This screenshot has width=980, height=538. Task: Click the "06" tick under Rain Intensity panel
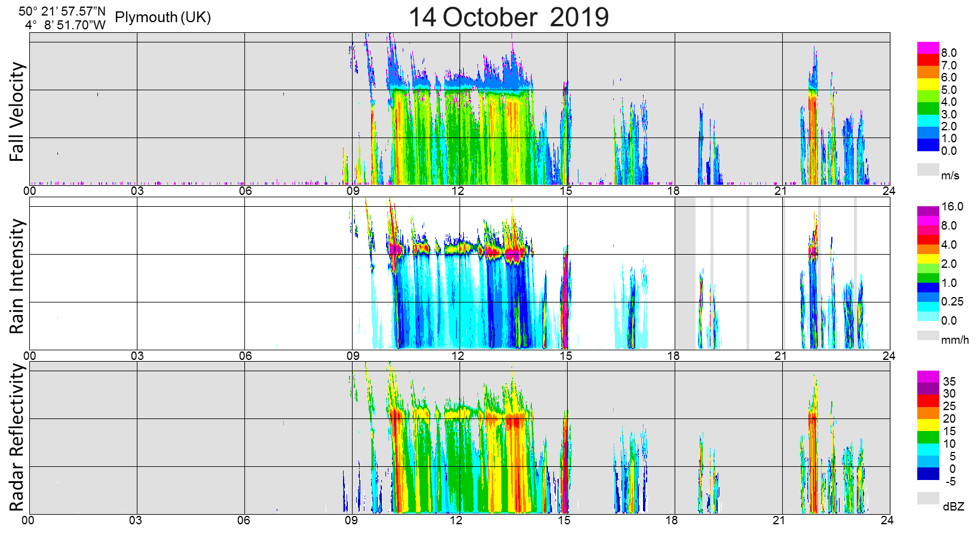tap(245, 356)
